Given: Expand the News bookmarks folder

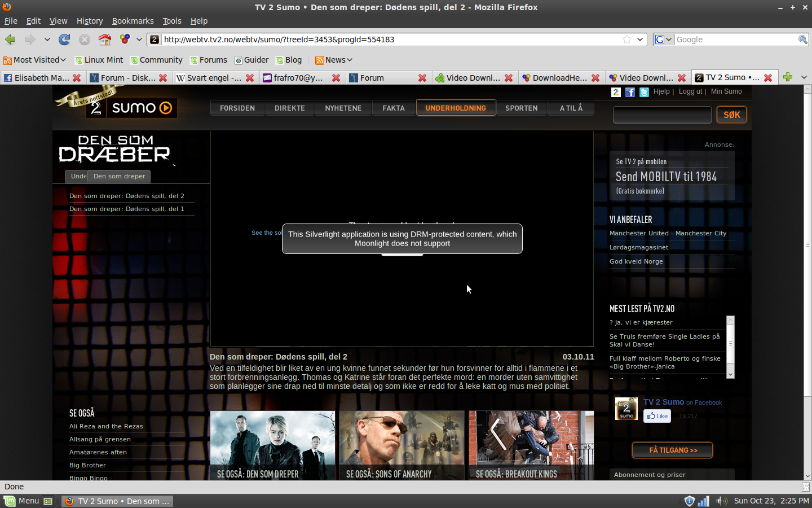Looking at the screenshot, I should pos(334,60).
